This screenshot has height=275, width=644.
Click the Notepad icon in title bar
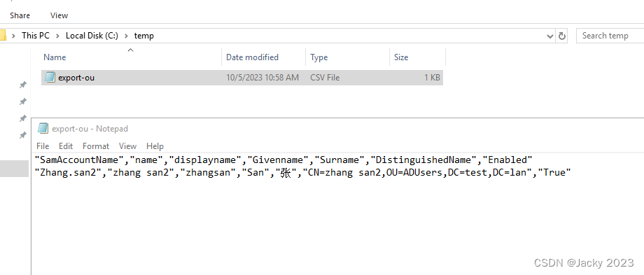coord(43,129)
